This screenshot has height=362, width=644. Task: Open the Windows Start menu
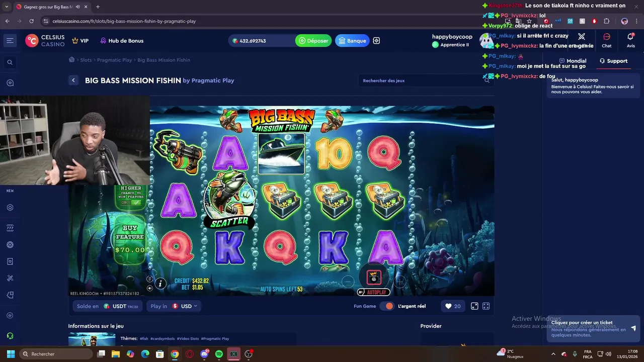pos(11,354)
